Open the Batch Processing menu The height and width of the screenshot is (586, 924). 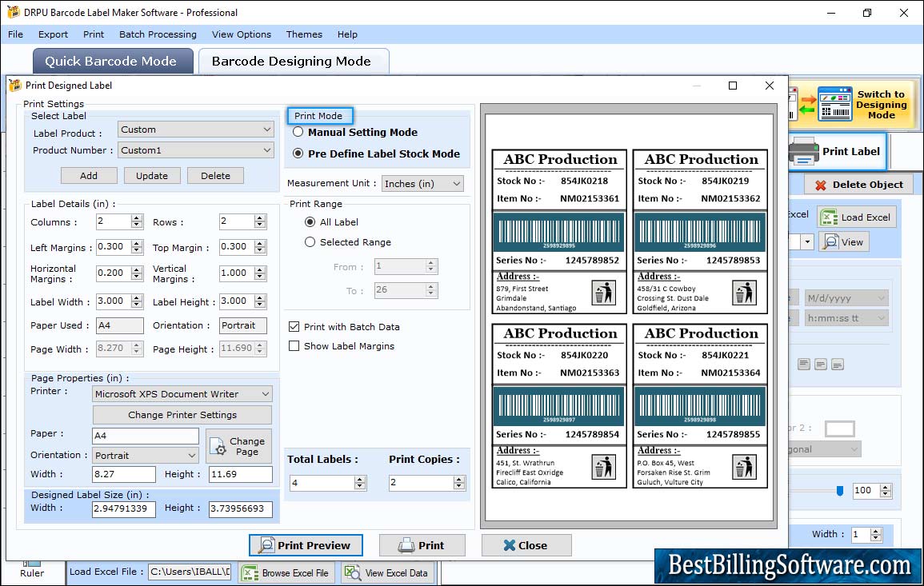[x=158, y=34]
